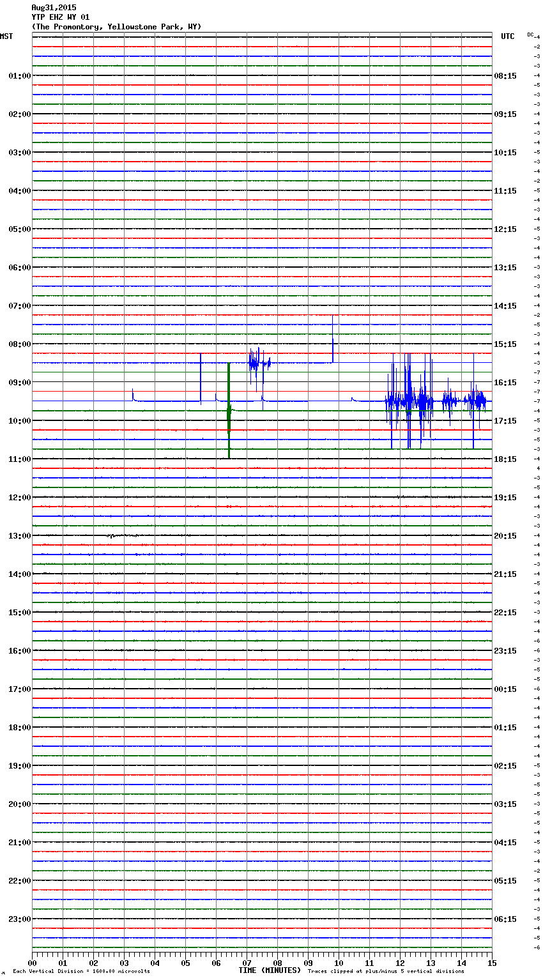
Task: Click the 18:15 UTC time label
Action: click(505, 459)
